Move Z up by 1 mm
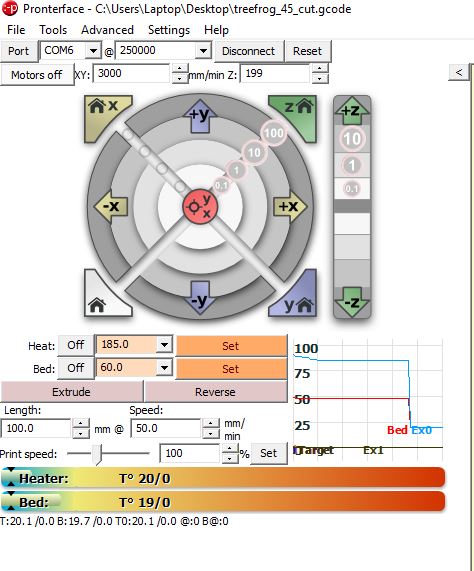Image resolution: width=474 pixels, height=571 pixels. 352,165
